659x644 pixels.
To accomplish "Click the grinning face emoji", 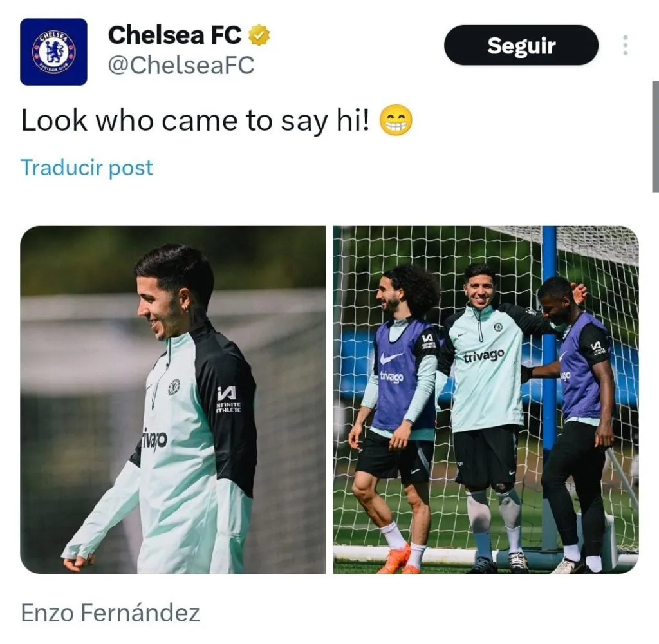I will point(396,120).
